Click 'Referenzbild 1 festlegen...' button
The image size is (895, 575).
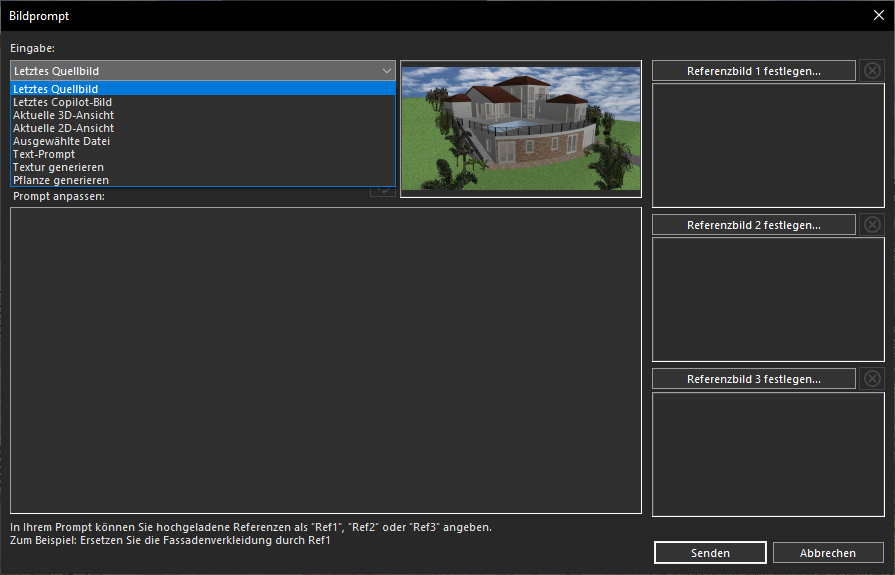[753, 71]
